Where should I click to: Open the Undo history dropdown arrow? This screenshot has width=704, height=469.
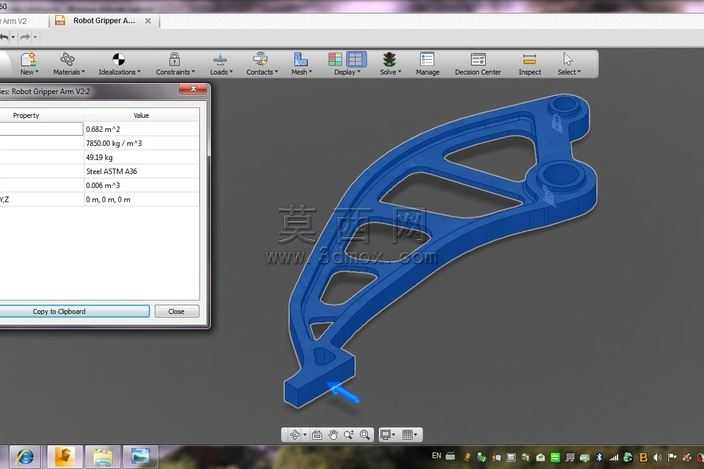(13, 37)
